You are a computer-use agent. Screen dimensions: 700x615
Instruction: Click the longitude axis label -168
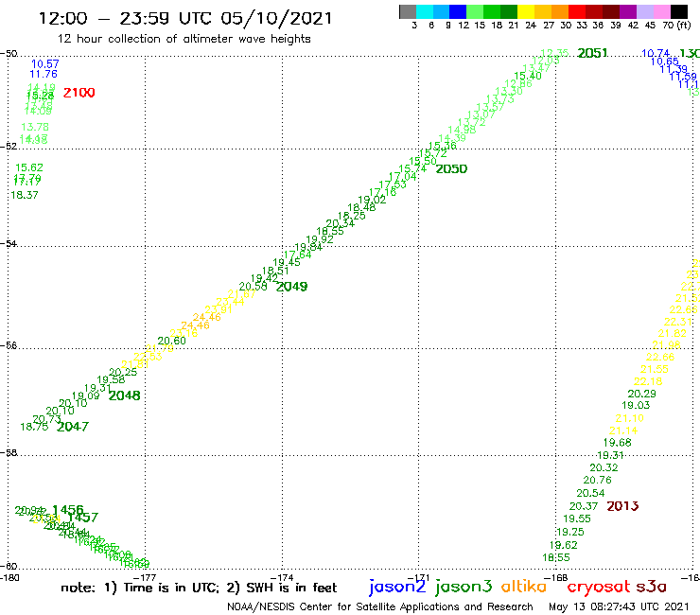click(x=557, y=578)
